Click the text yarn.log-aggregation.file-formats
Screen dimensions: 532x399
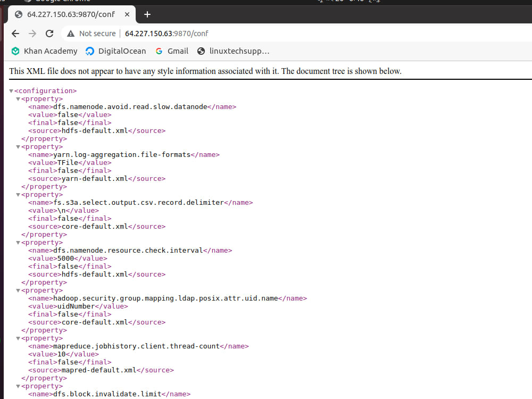point(122,155)
